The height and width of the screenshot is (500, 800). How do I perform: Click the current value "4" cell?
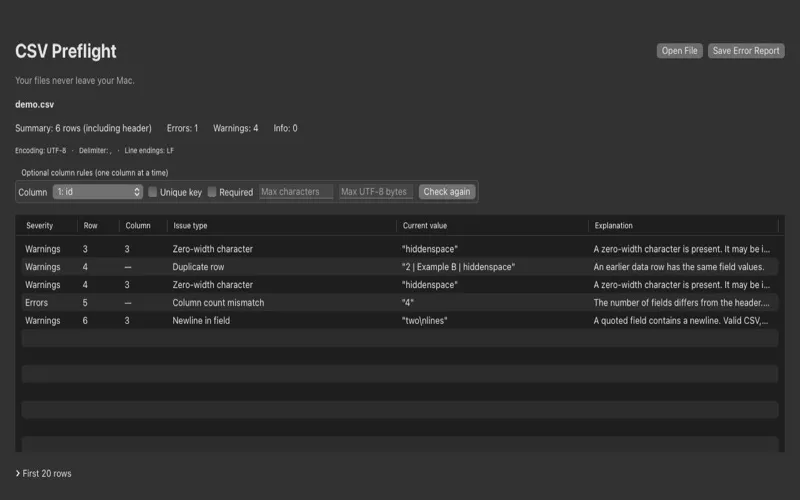408,303
